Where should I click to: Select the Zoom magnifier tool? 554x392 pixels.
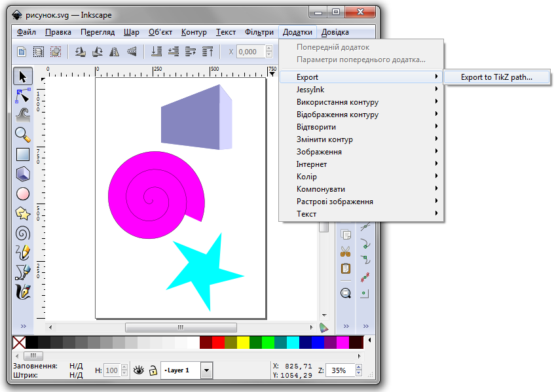24,134
